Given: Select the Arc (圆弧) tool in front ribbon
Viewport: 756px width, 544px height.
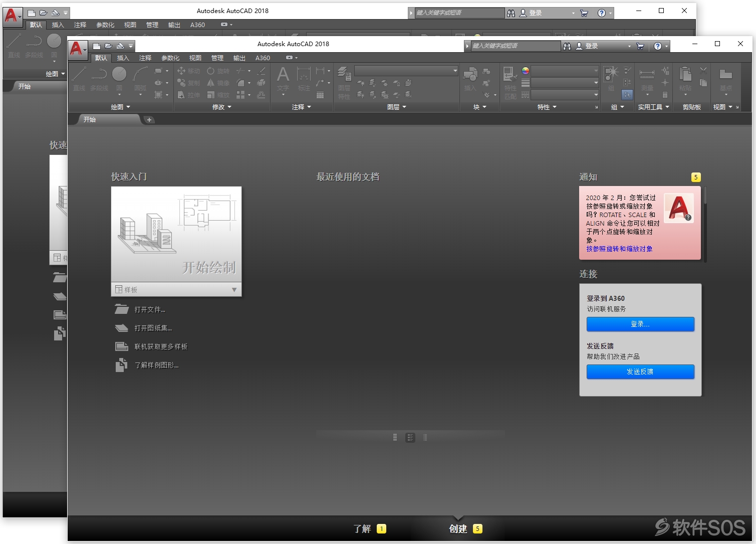Looking at the screenshot, I should pyautogui.click(x=140, y=80).
